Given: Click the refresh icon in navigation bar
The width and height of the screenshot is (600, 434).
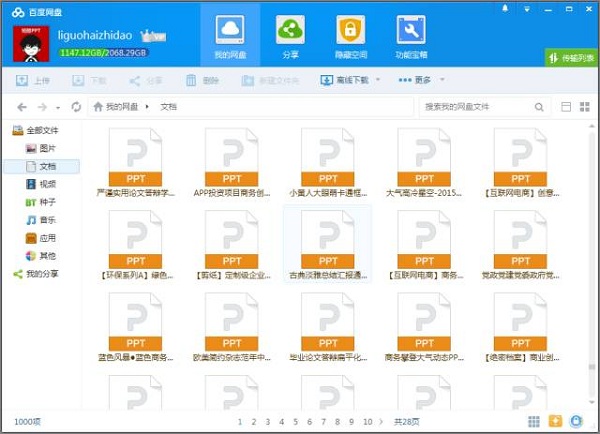Looking at the screenshot, I should (76, 106).
